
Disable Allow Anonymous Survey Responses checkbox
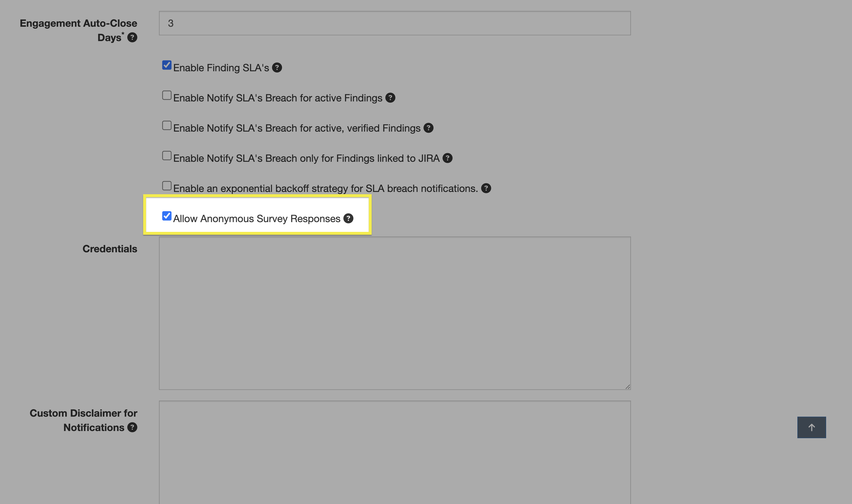pyautogui.click(x=166, y=216)
